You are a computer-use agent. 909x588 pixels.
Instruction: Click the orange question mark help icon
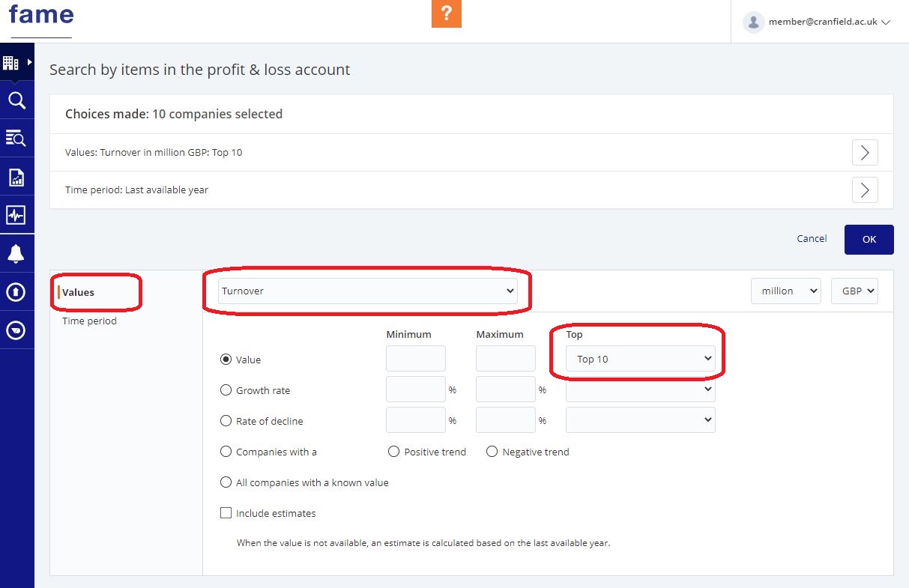coord(446,13)
